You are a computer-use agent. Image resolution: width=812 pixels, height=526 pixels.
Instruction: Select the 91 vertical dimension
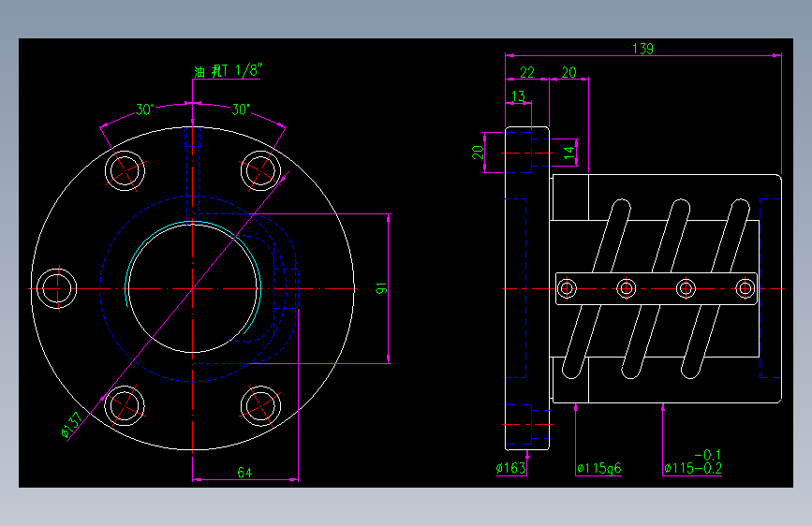tap(381, 288)
